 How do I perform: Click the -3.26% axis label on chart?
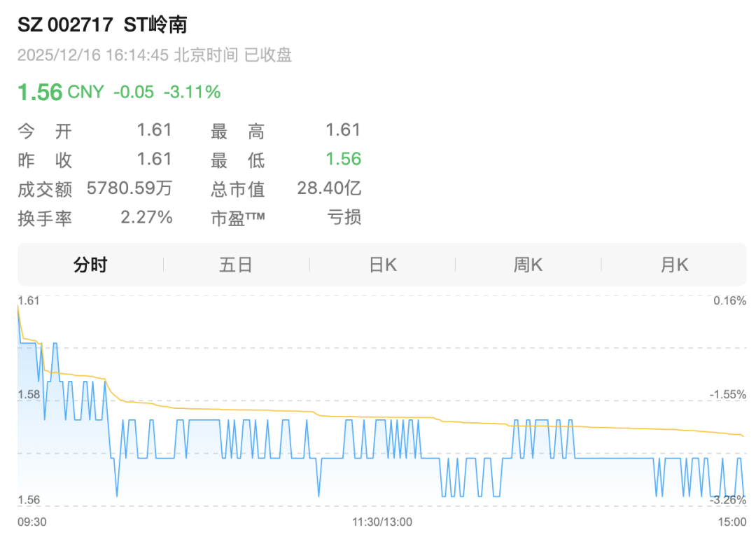point(728,500)
